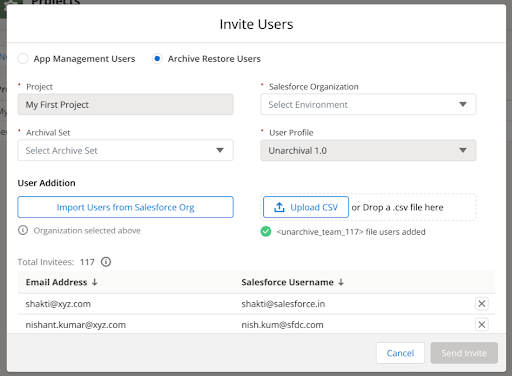512x376 pixels.
Task: Click the User Addition heading
Action: 46,183
